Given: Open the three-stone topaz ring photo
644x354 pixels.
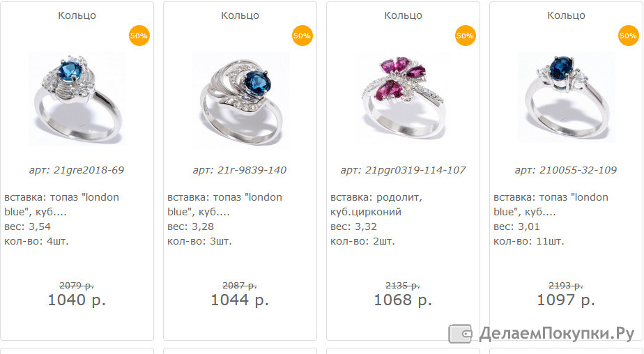Looking at the screenshot, I should click(x=567, y=98).
